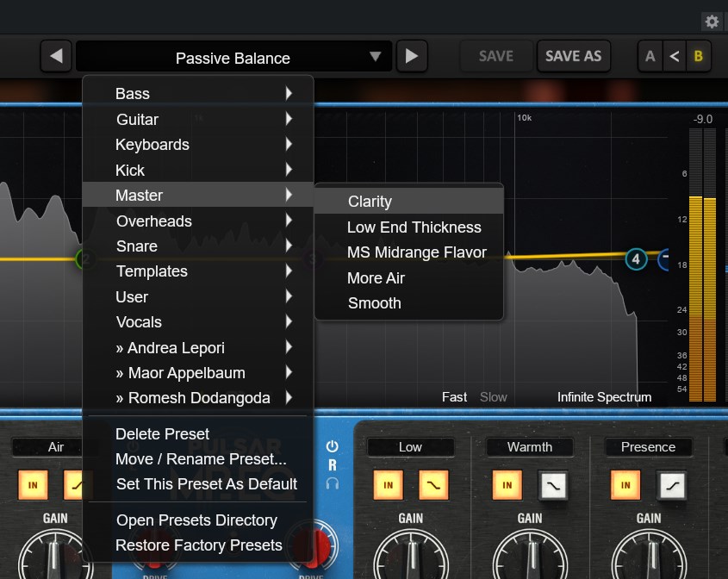Screen dimensions: 728x579
Task: Choose Restore Factory Presets
Action: point(199,545)
